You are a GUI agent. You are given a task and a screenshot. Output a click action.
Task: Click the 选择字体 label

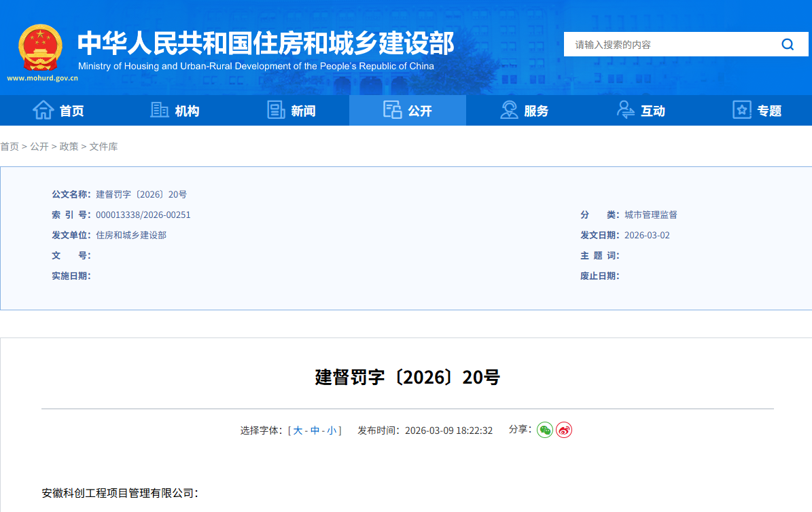click(261, 431)
